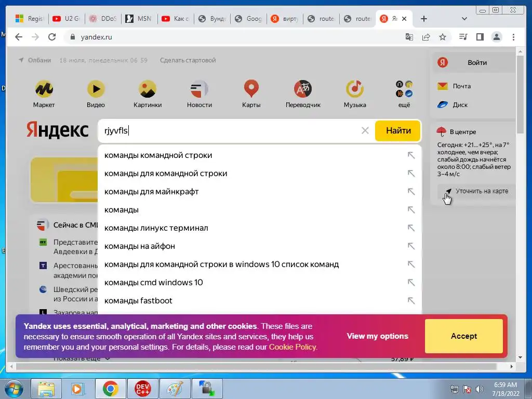Open Почта mail icon in sidebar

443,86
